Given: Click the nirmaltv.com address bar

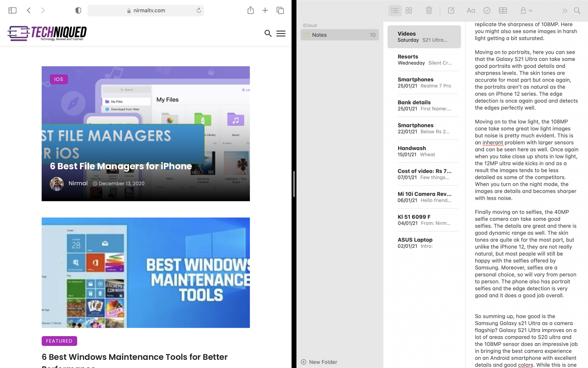Looking at the screenshot, I should pos(146,11).
